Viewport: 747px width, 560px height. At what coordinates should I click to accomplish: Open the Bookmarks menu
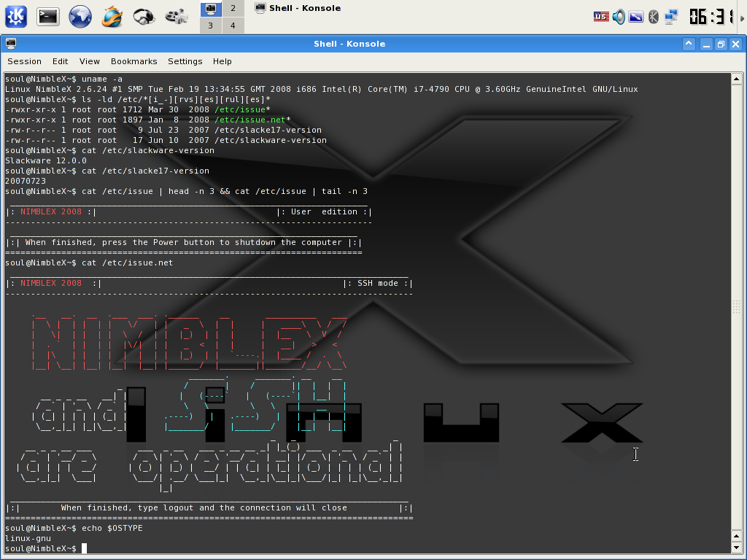point(134,61)
